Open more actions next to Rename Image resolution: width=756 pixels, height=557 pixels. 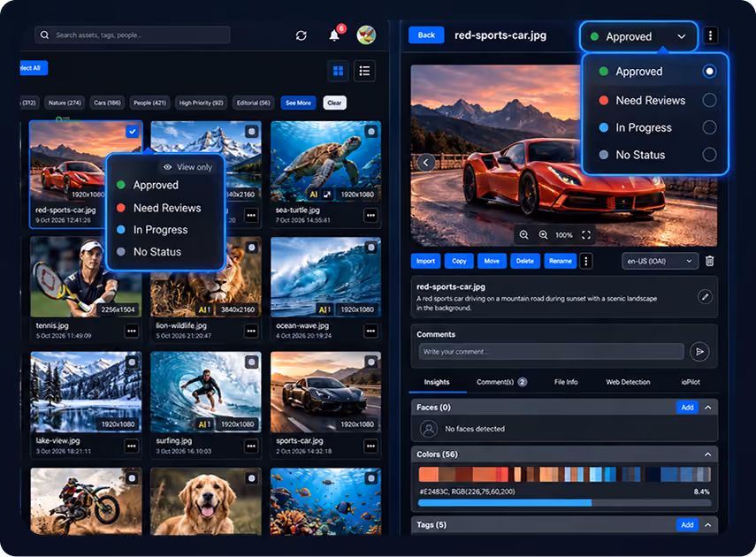point(586,261)
